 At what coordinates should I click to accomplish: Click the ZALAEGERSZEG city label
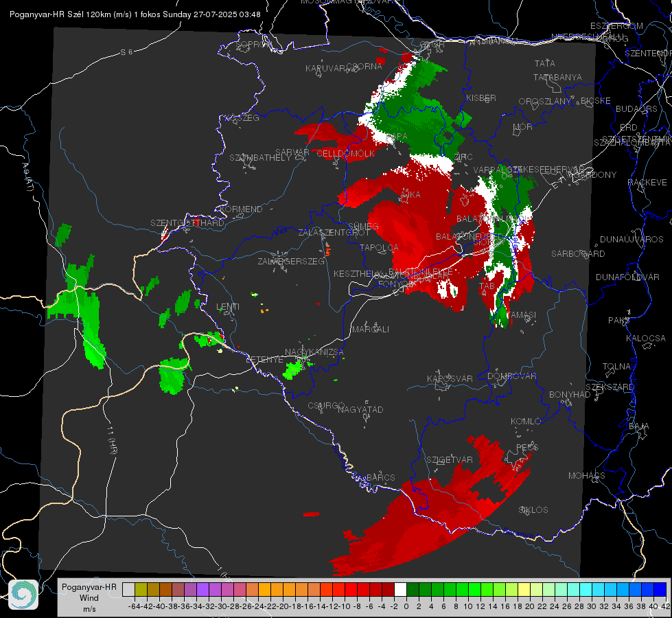point(291,261)
